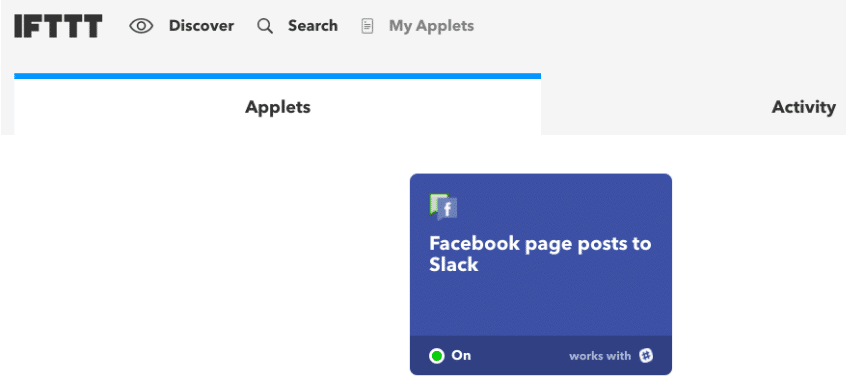Click the Facebook Pages icon on the applet card
846x382 pixels.
[x=444, y=207]
